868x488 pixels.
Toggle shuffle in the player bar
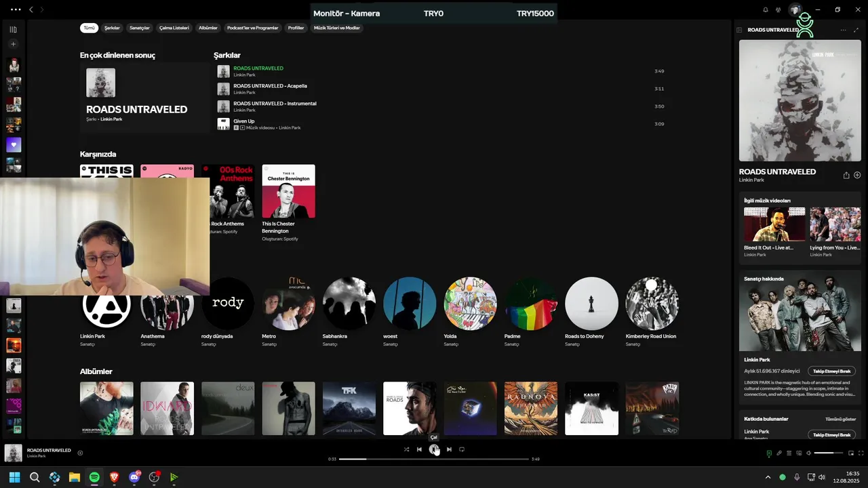coord(406,449)
